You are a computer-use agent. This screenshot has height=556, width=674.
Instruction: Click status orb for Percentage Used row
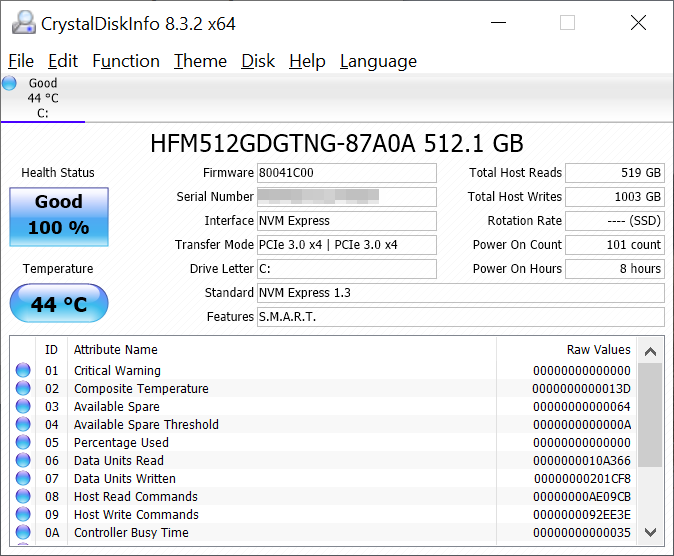[x=23, y=442]
